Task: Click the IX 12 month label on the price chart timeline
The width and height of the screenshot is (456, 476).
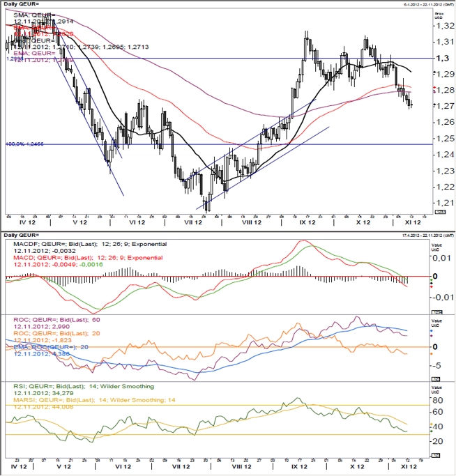Action: (307, 222)
